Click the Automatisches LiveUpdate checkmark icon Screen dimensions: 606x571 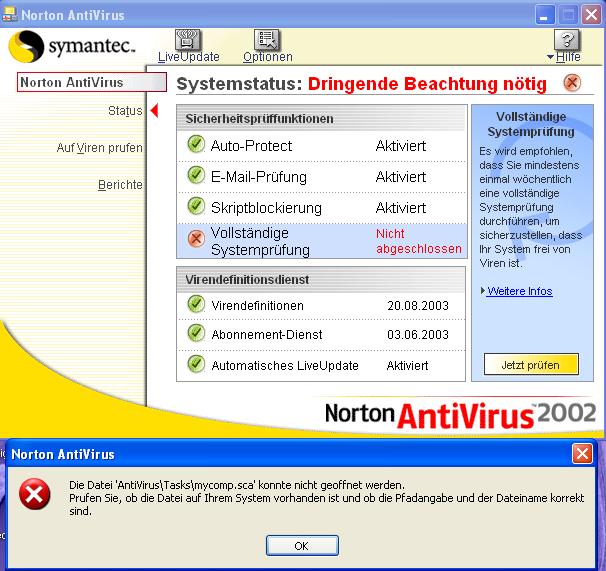pos(196,364)
